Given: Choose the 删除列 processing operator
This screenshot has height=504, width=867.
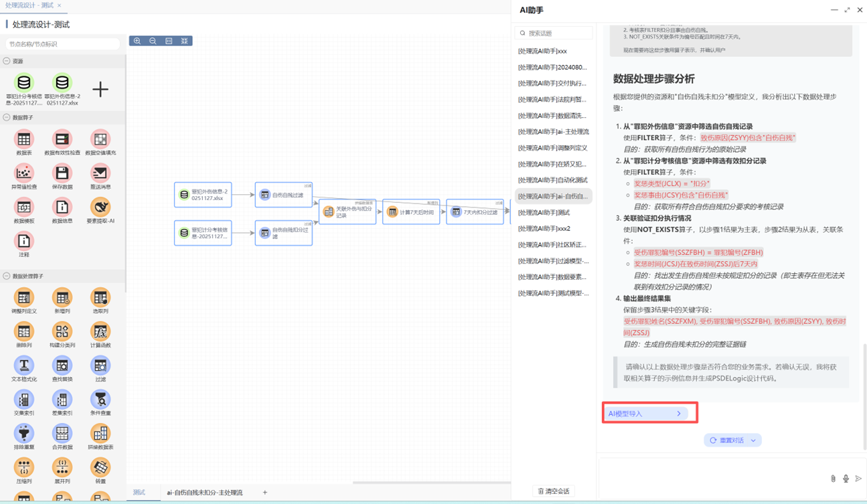Looking at the screenshot, I should coord(24,332).
